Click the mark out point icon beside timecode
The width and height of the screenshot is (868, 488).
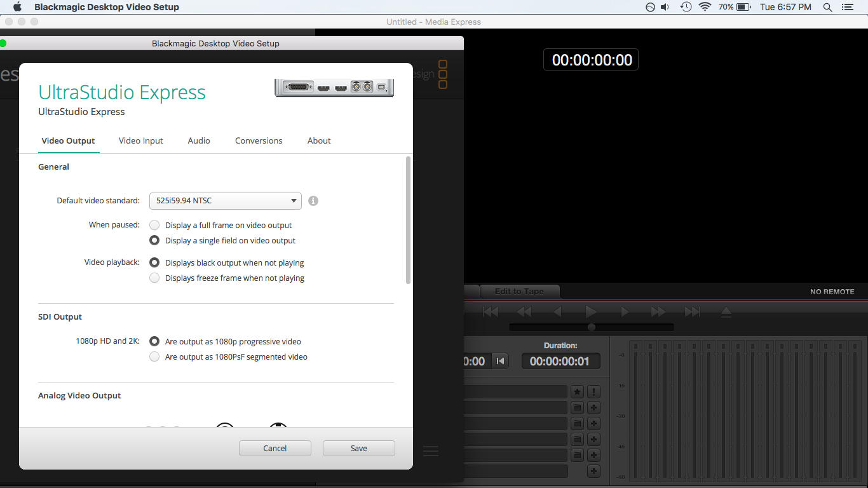(501, 362)
